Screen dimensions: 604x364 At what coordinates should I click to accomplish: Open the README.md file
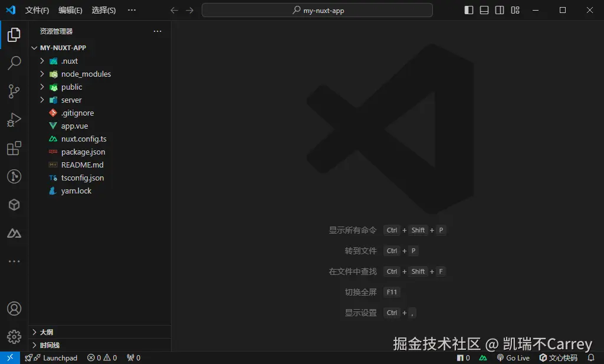click(x=100, y=165)
